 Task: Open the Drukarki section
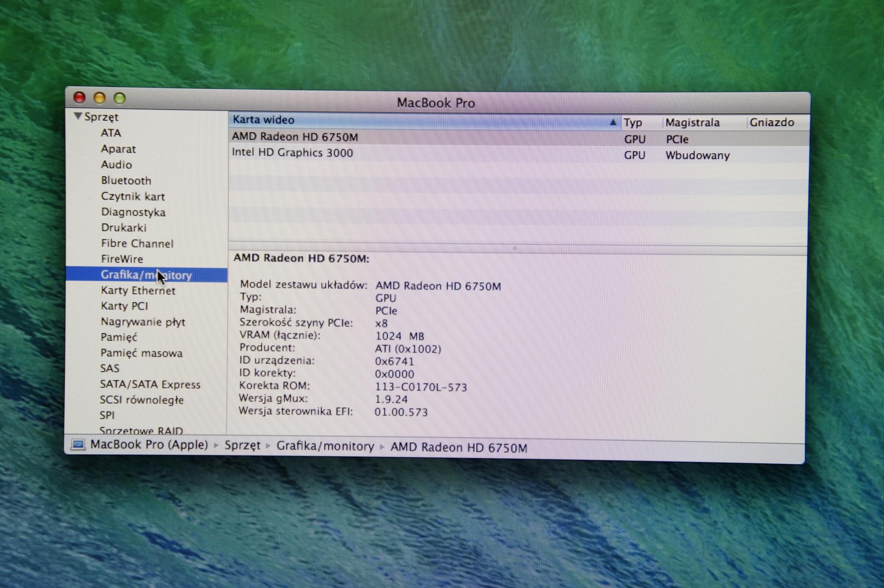coord(123,228)
